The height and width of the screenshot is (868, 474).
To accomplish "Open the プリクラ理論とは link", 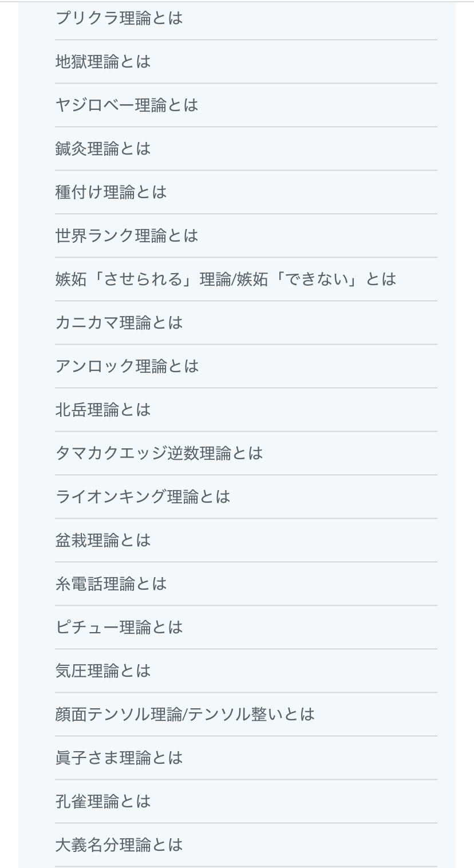I will (119, 18).
